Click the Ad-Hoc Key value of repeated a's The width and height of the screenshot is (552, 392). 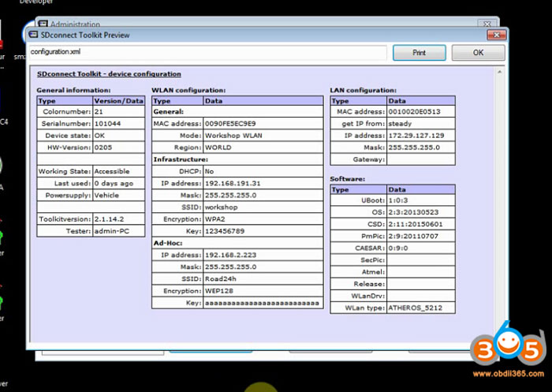[262, 303]
